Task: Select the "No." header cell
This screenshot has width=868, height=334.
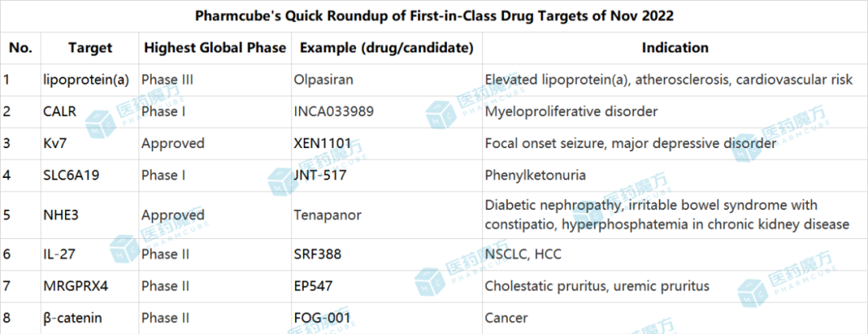Action: click(21, 47)
